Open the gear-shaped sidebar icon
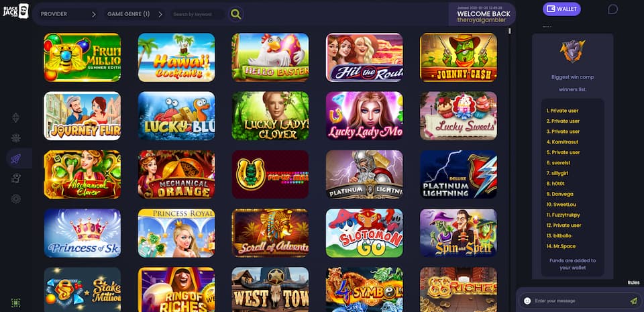The height and width of the screenshot is (312, 644). tap(16, 199)
